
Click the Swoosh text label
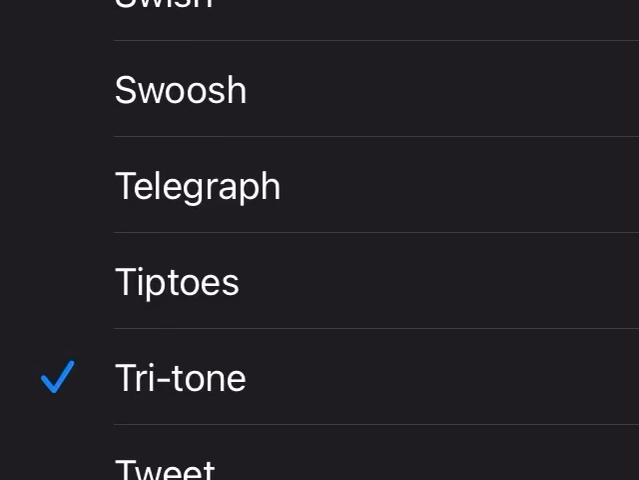coord(181,90)
